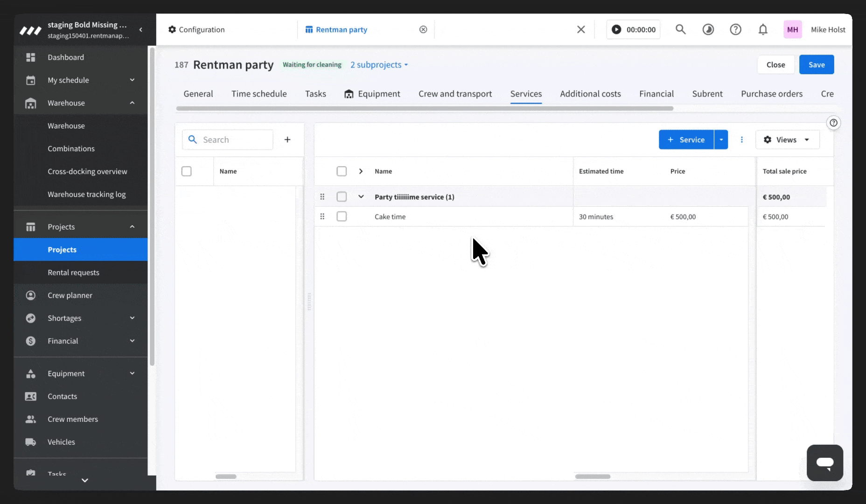Expand all groups via header chevron
The width and height of the screenshot is (866, 504).
(361, 171)
